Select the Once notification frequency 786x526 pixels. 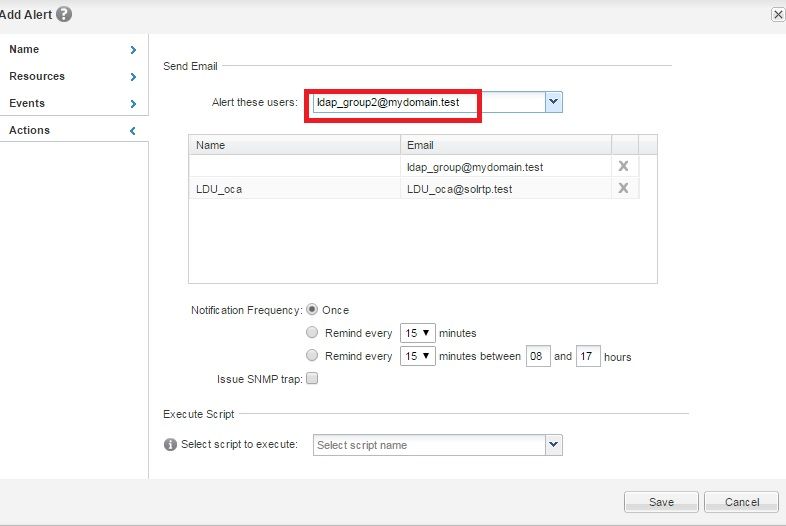[312, 310]
